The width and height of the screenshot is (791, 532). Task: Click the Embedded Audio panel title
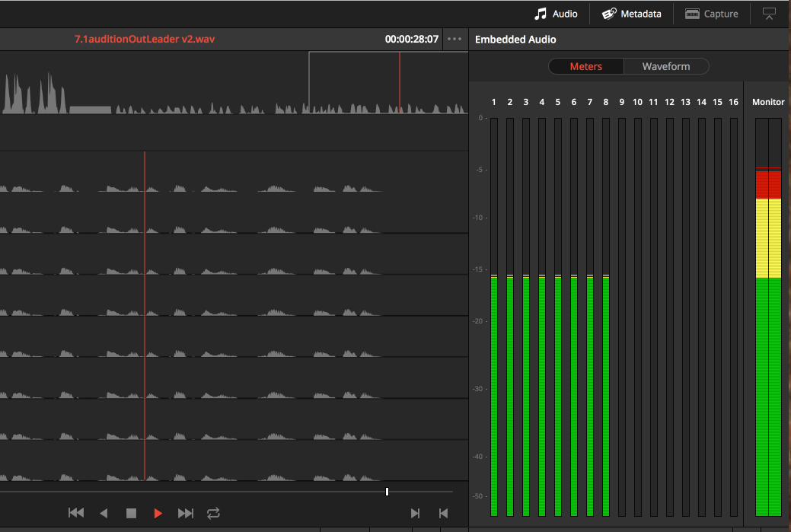point(515,40)
